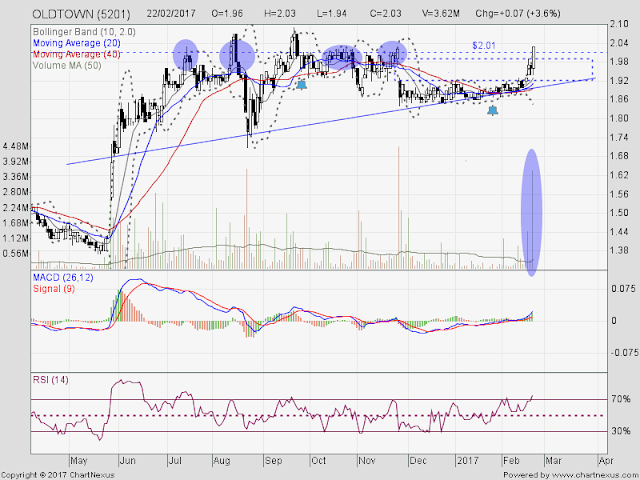Select the OLDTOWN (5201) stock title
This screenshot has width=640, height=480.
tap(82, 14)
